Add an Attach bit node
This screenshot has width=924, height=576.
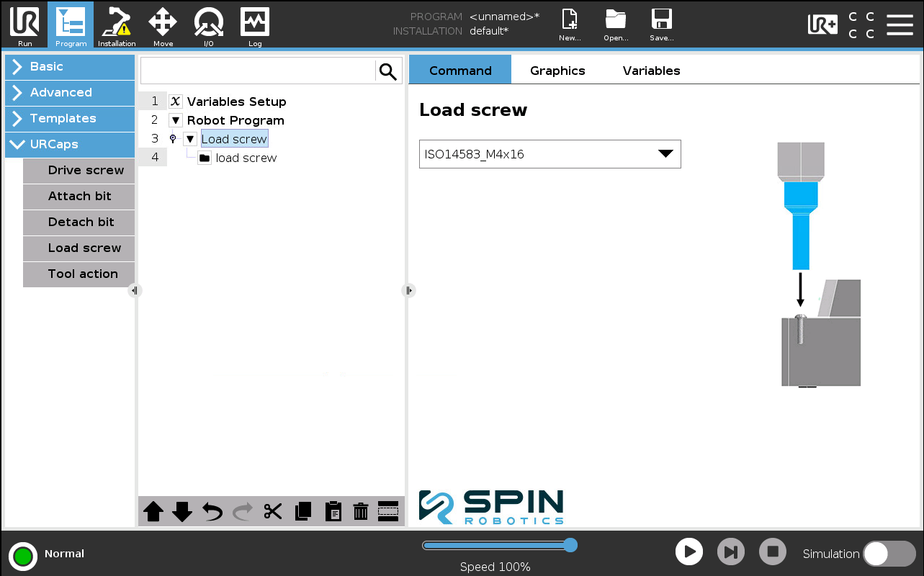[x=79, y=197]
